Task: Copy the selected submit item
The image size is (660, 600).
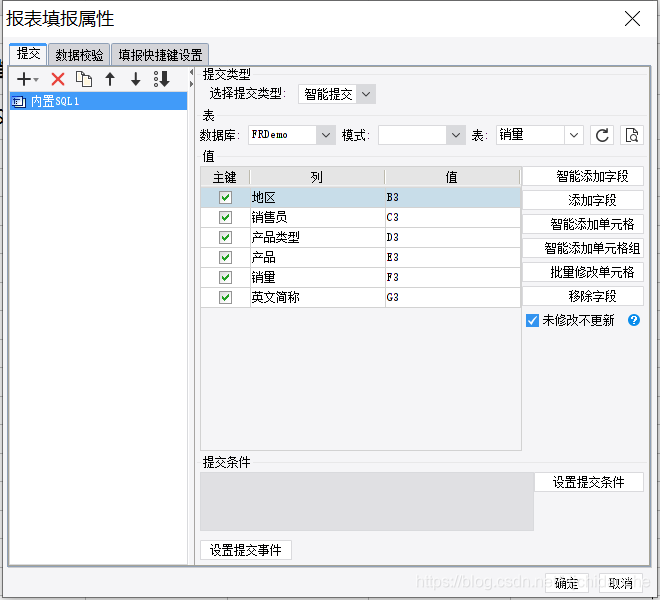Action: pos(84,79)
